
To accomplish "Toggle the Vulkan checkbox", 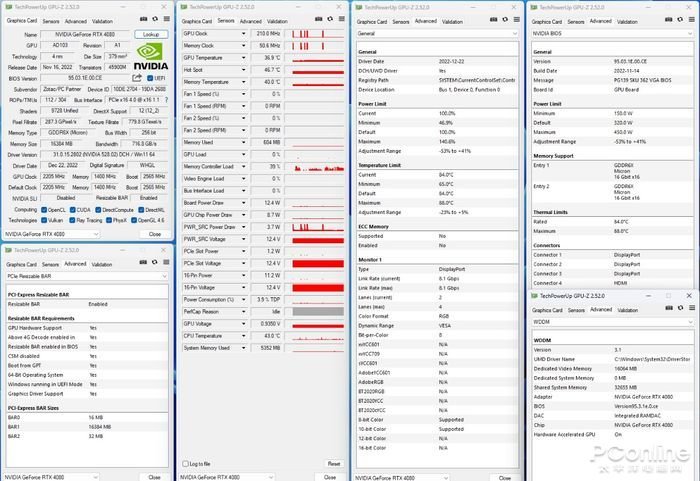I will [x=44, y=220].
